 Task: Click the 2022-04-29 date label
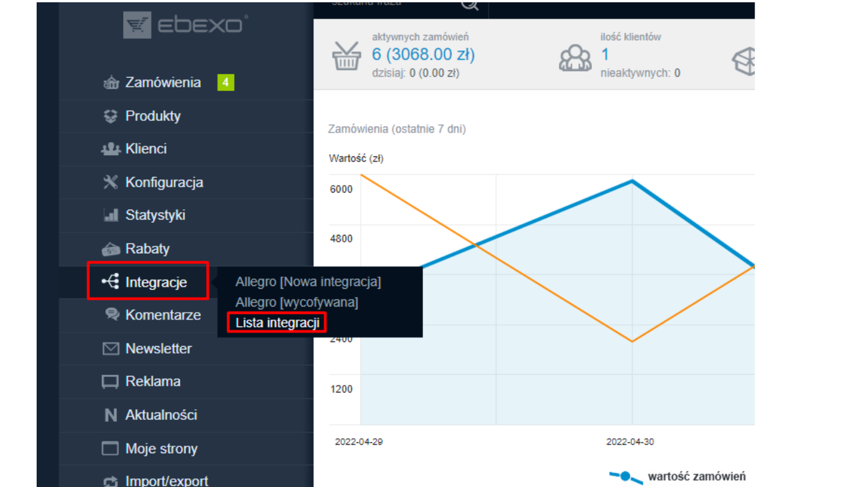click(x=358, y=442)
